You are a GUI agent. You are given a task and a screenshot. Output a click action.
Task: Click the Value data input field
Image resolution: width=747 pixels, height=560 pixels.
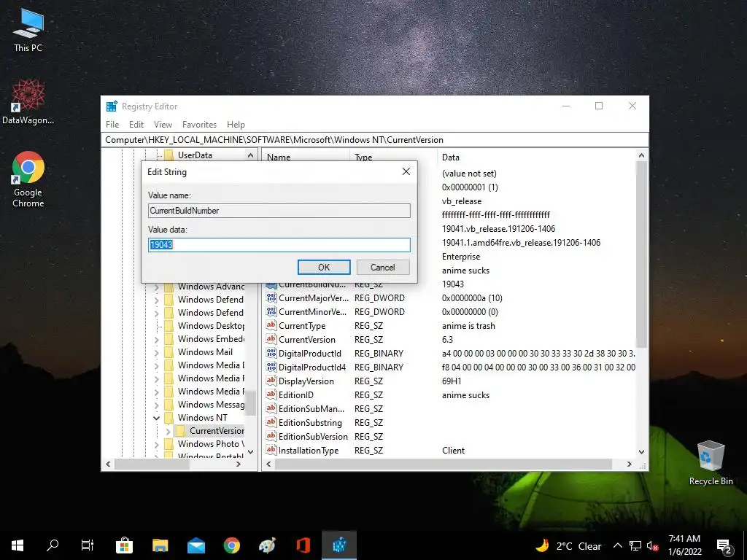click(x=279, y=245)
